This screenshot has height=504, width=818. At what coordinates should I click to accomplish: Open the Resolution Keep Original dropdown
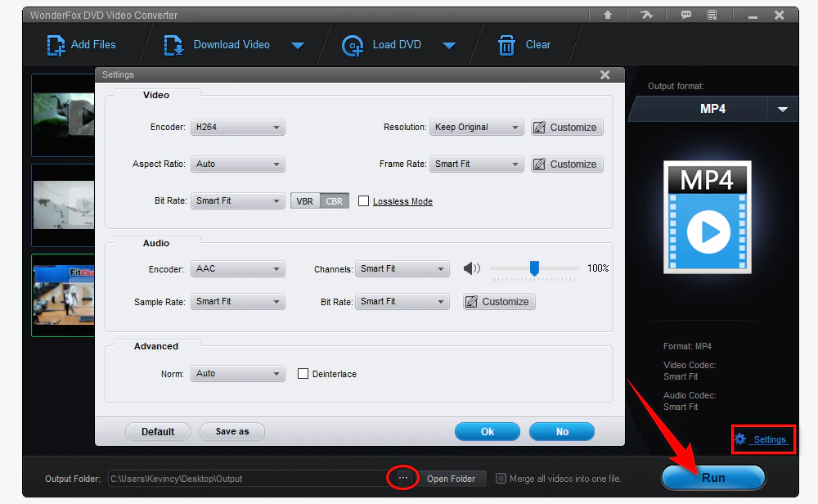tap(476, 127)
